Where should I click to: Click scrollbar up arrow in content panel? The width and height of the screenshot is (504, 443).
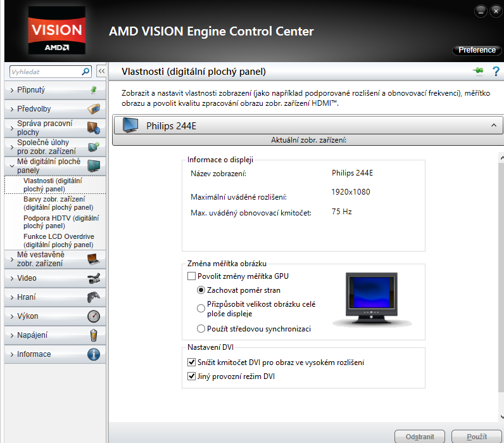tap(501, 158)
